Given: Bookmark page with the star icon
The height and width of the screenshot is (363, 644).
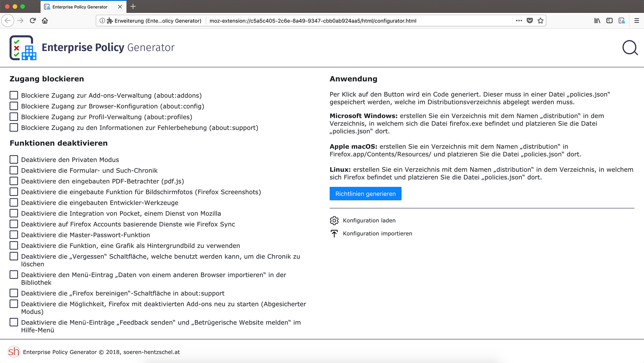Looking at the screenshot, I should 540,21.
